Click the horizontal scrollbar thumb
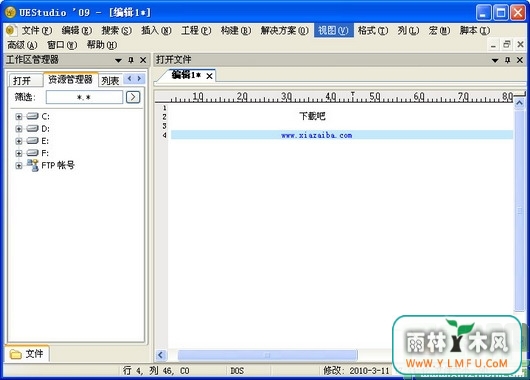Image resolution: width=530 pixels, height=380 pixels. pos(267,355)
